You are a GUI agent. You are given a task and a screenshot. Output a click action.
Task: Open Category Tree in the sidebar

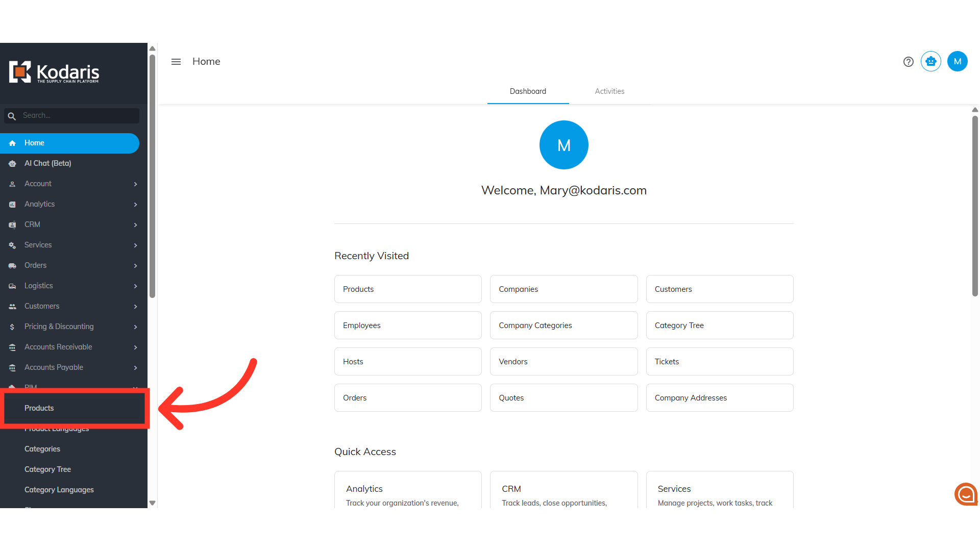[x=47, y=469]
